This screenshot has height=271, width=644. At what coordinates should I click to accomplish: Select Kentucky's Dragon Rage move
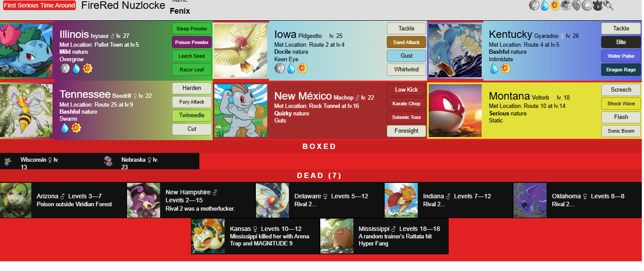pos(621,70)
